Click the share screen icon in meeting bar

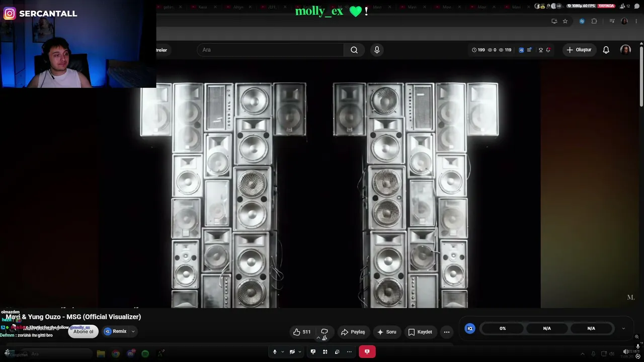[313, 351]
